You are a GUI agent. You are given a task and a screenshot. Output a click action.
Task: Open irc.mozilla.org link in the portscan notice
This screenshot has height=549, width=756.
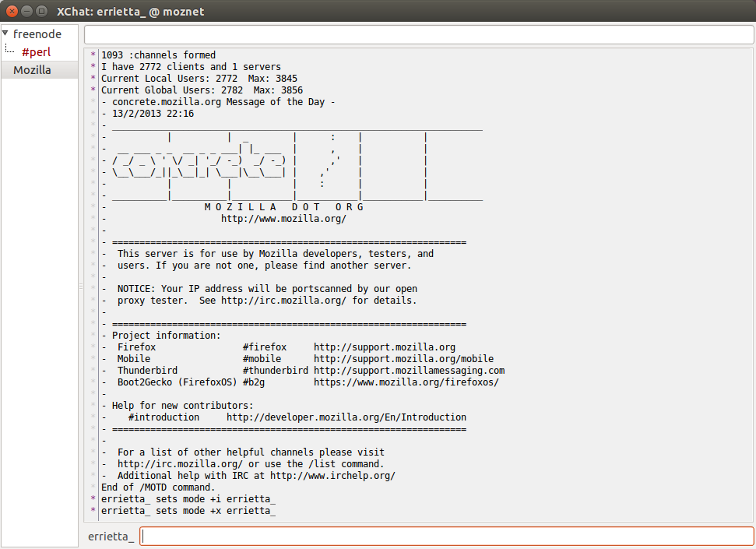pyautogui.click(x=283, y=301)
